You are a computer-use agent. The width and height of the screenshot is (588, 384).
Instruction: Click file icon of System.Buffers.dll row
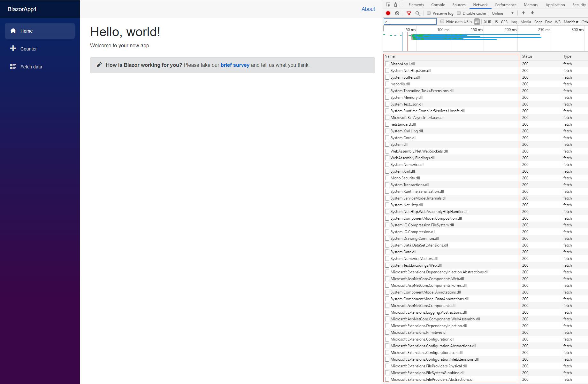click(x=387, y=77)
